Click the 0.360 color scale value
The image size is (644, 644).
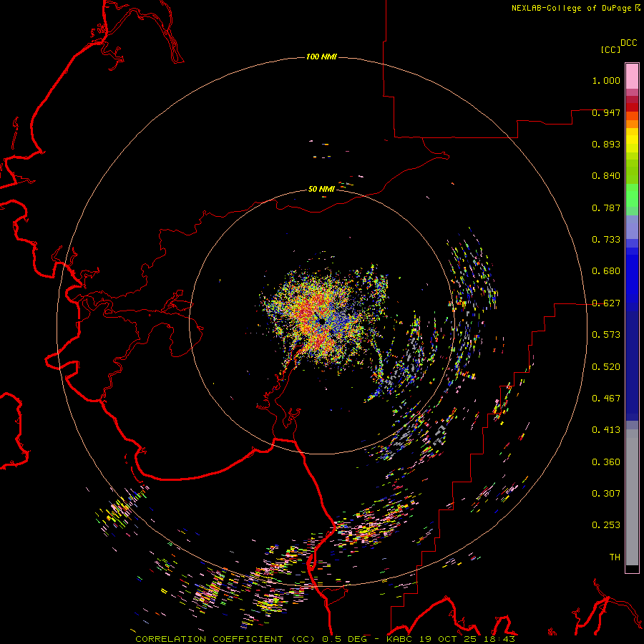pyautogui.click(x=606, y=462)
